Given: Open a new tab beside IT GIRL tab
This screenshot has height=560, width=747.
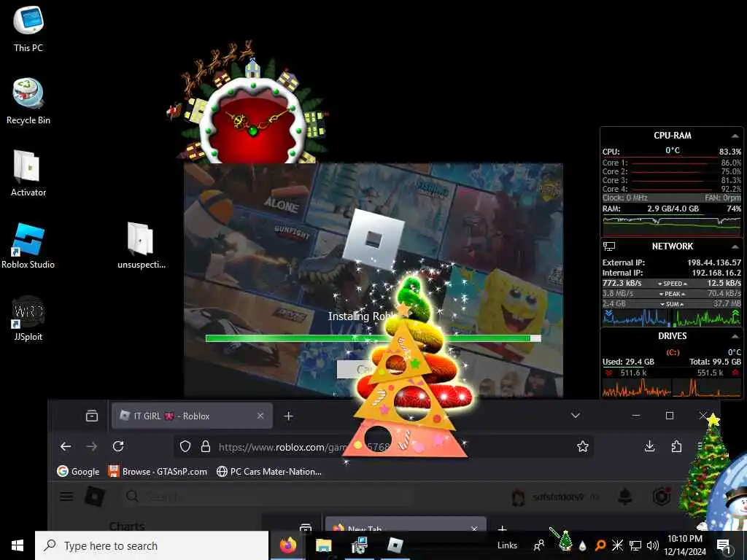Looking at the screenshot, I should pyautogui.click(x=288, y=416).
